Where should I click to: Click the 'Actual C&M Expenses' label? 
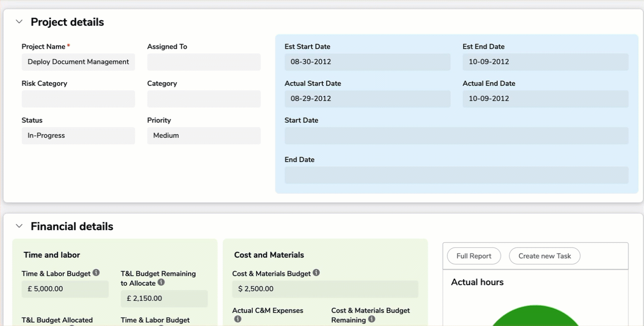click(268, 310)
